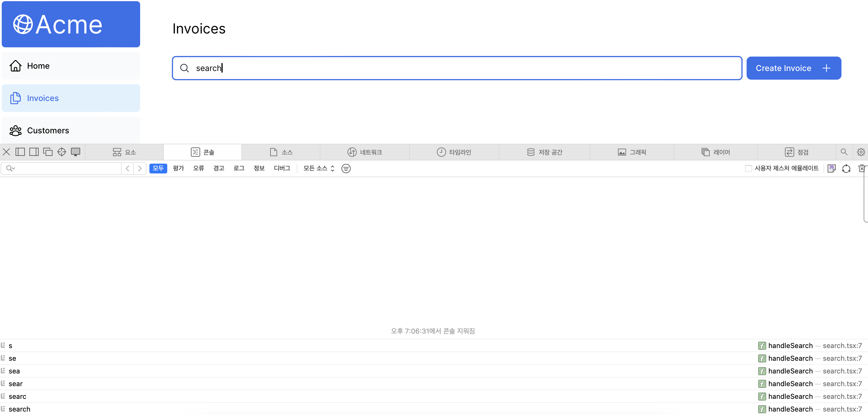Select the 오류 filter in console
This screenshot has height=415, width=868.
coord(198,168)
